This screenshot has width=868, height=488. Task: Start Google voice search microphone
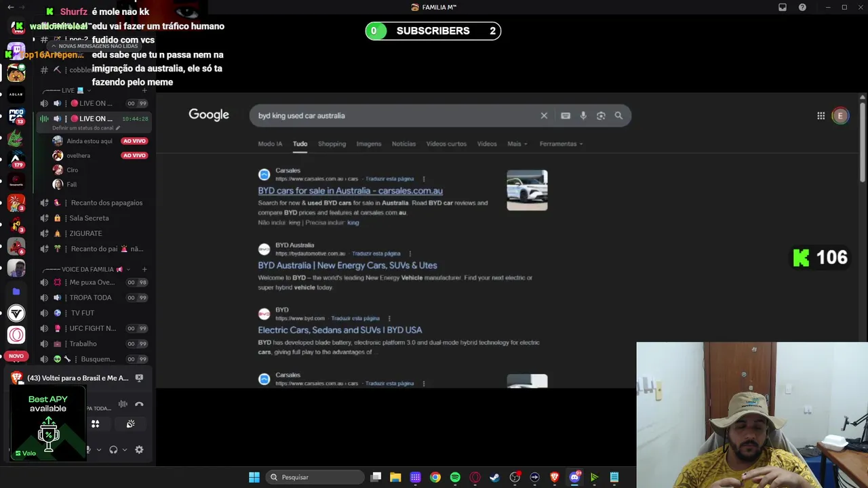click(583, 116)
